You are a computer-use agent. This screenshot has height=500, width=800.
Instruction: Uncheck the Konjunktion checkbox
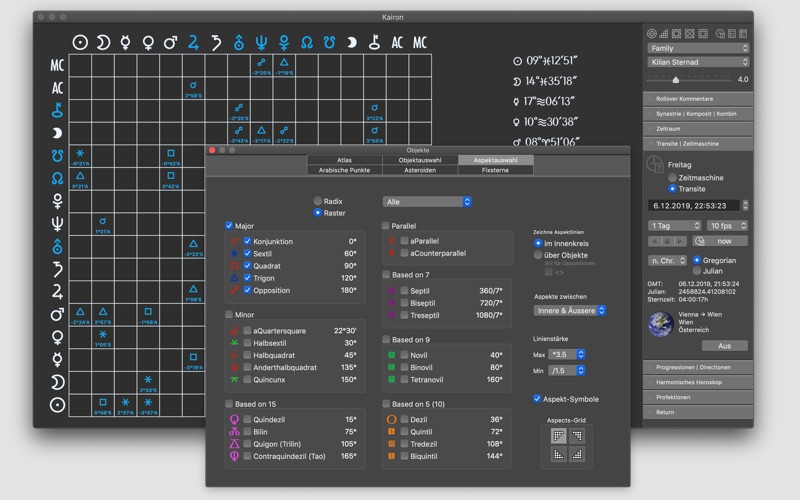[x=247, y=241]
